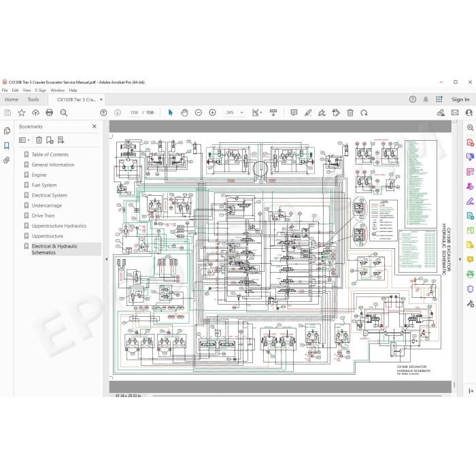Click the Save file icon
The height and width of the screenshot is (476, 476).
(7, 113)
